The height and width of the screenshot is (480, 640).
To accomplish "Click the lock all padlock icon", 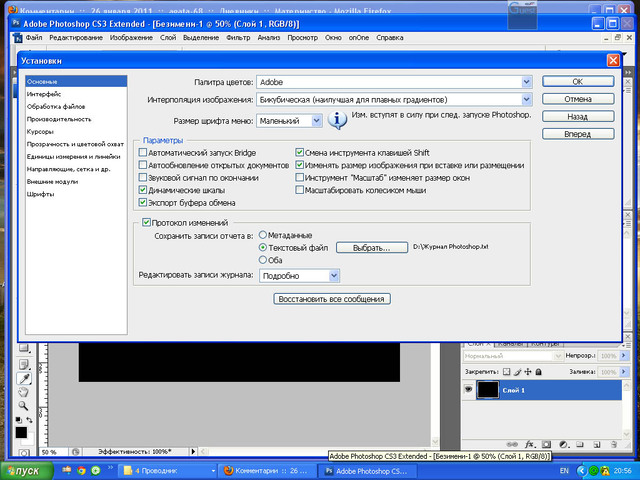I will (538, 372).
